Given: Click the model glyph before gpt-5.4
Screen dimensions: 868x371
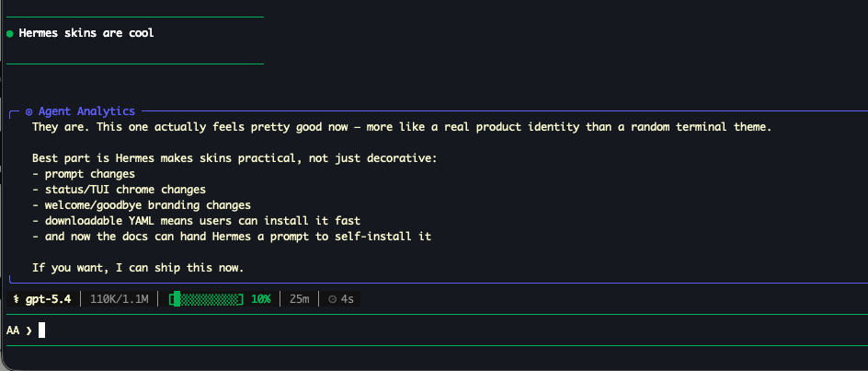Looking at the screenshot, I should [17, 299].
